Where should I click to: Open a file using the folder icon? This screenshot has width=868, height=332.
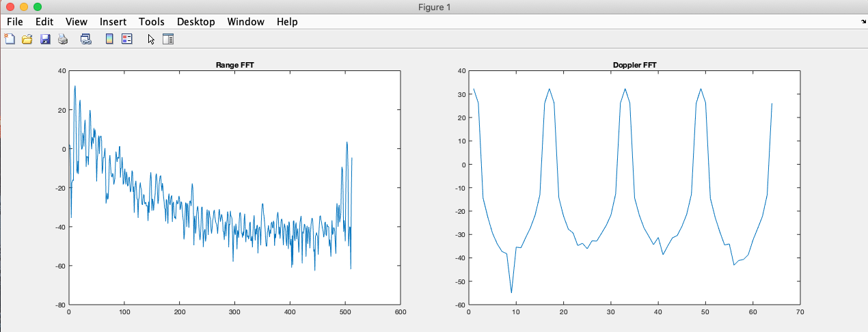(27, 39)
